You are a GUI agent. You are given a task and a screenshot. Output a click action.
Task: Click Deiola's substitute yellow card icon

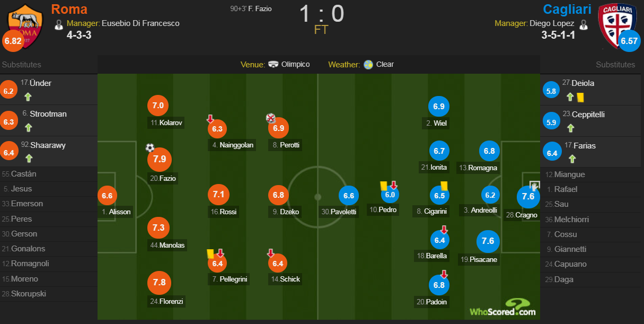(x=580, y=98)
